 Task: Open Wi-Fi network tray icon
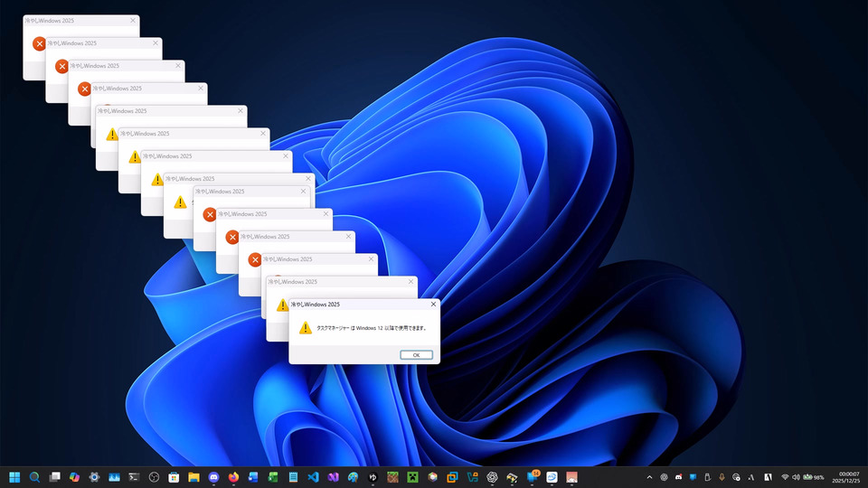[x=785, y=477]
